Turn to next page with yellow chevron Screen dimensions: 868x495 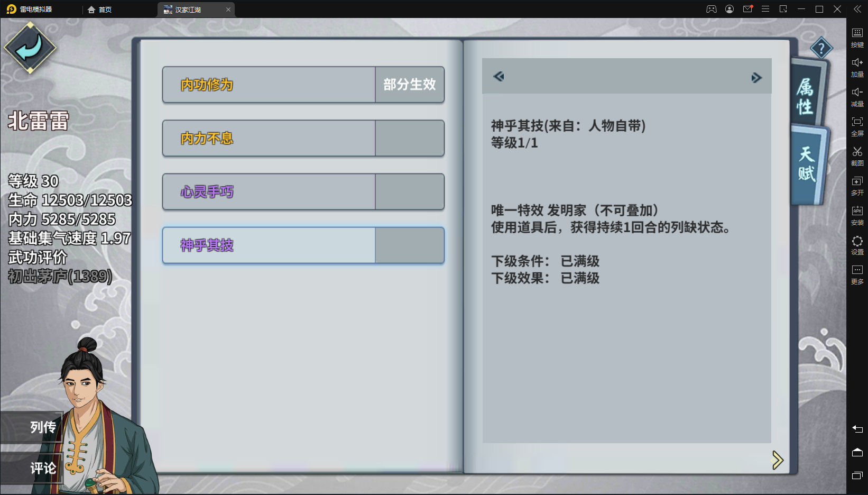[777, 460]
